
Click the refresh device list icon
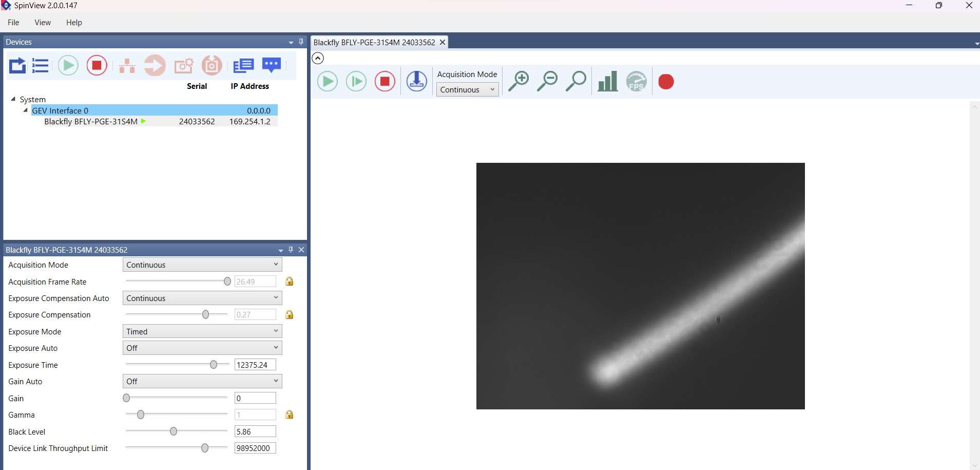click(x=17, y=66)
